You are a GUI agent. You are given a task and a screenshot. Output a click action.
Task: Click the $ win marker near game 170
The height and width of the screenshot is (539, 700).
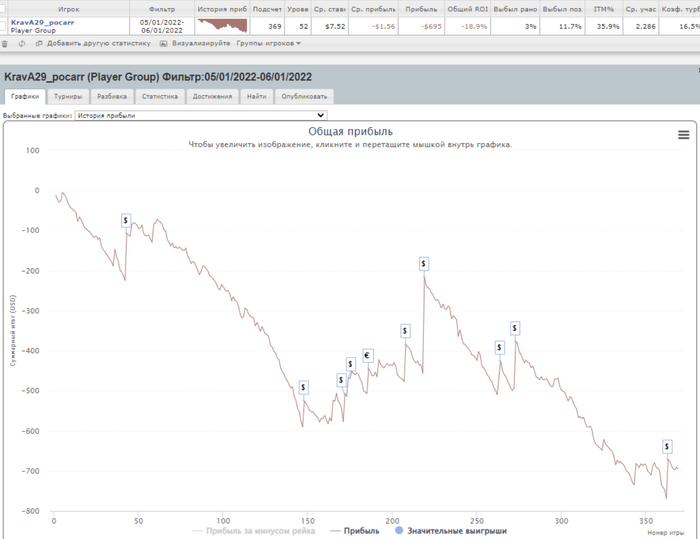pyautogui.click(x=342, y=380)
